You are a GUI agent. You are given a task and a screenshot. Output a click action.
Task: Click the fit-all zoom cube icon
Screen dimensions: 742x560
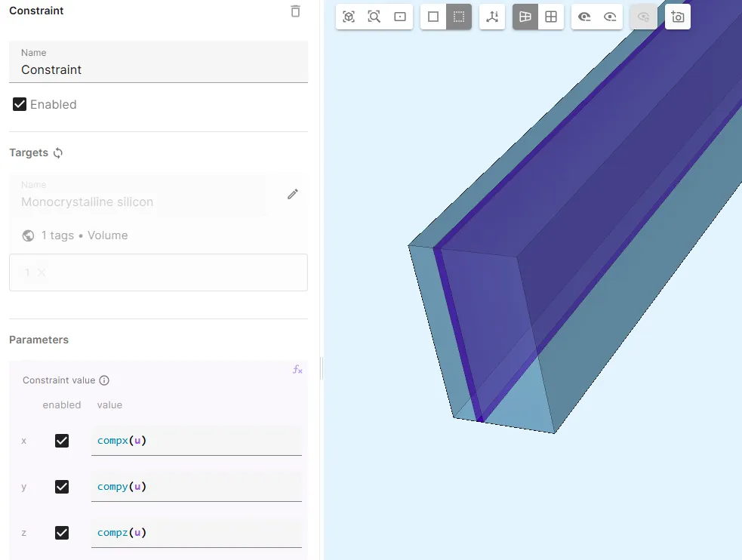[349, 17]
